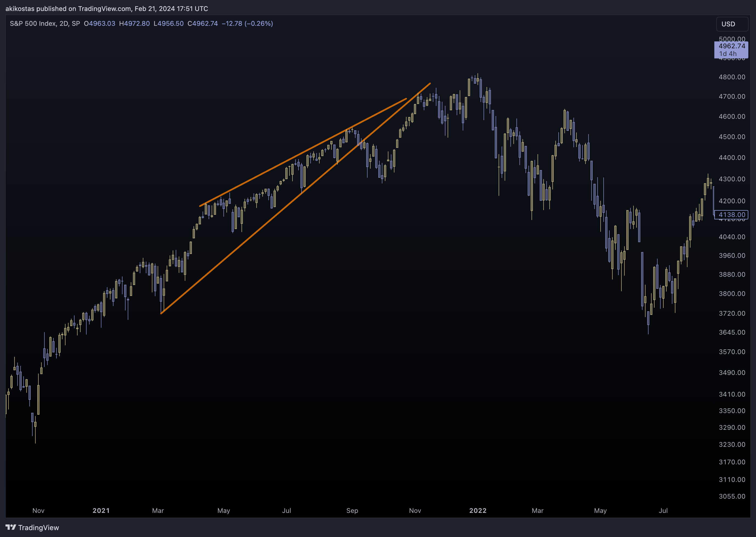Image resolution: width=756 pixels, height=537 pixels.
Task: Click the 2022 label on time axis
Action: (478, 511)
